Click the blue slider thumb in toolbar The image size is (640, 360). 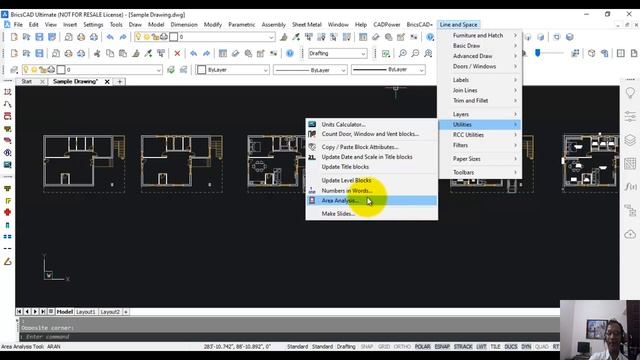[538, 53]
